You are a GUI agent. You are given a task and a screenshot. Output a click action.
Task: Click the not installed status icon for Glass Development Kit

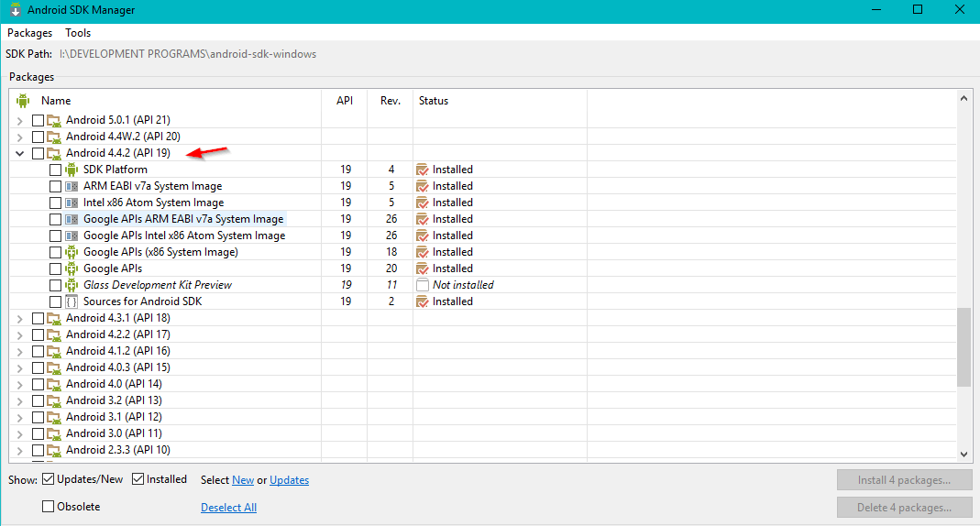[x=423, y=285]
